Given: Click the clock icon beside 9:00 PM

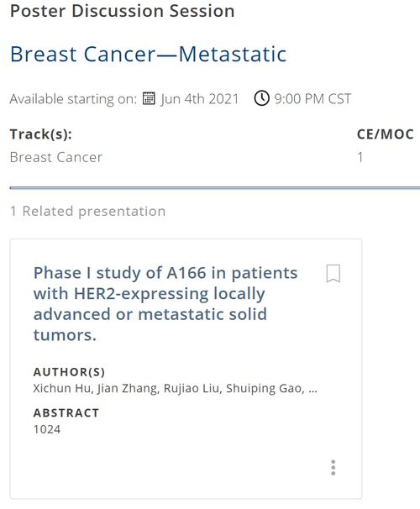Looking at the screenshot, I should pyautogui.click(x=261, y=98).
